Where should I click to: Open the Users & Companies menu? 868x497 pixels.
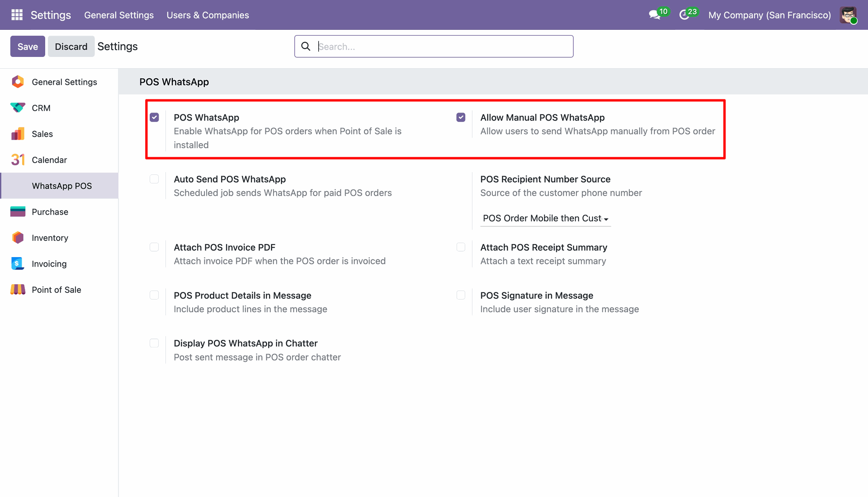pyautogui.click(x=208, y=15)
